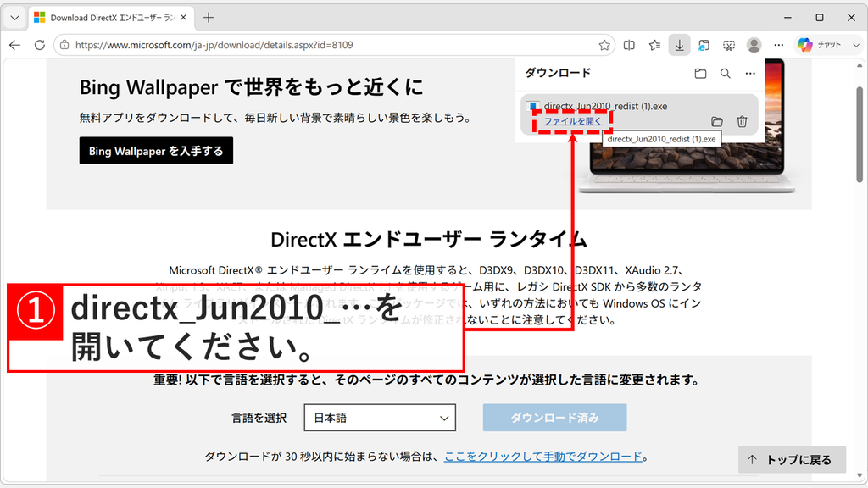
Task: Open Copilot chat button
Action: 820,45
